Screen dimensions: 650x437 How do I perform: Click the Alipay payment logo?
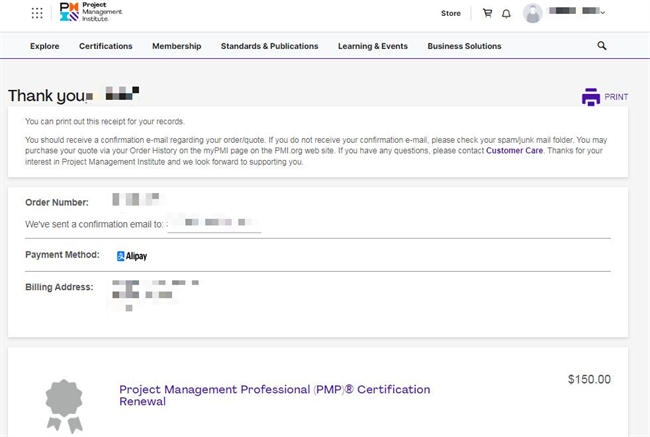(x=131, y=256)
